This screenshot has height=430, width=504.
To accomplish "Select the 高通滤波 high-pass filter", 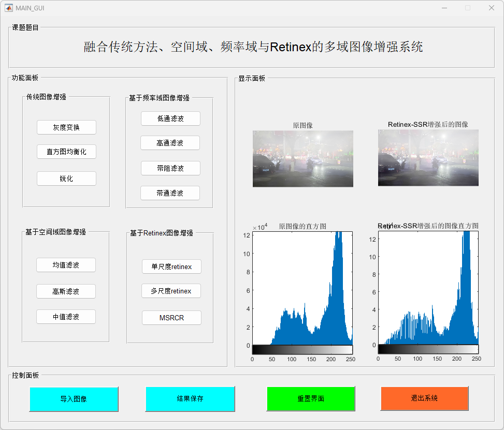I will 170,143.
